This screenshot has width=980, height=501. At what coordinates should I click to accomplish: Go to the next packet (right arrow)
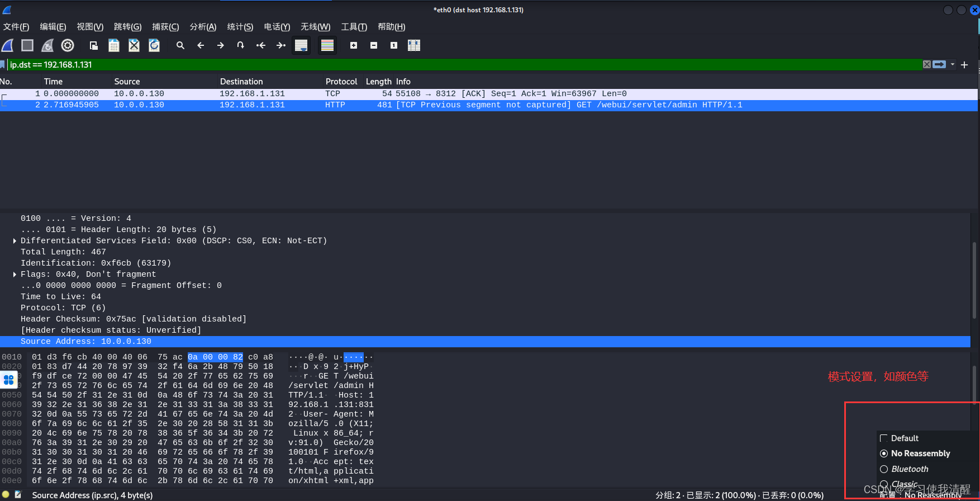221,45
